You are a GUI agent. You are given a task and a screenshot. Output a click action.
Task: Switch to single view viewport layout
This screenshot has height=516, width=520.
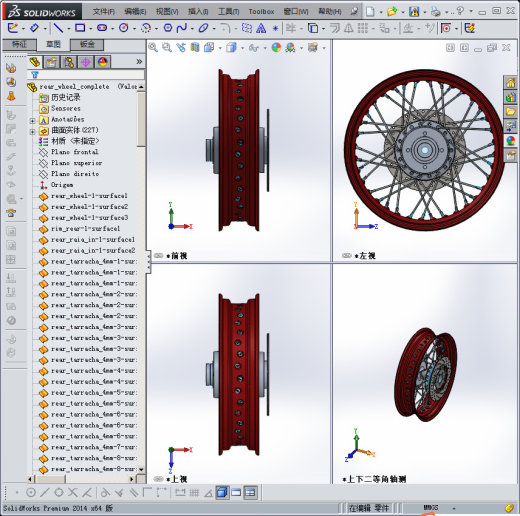click(x=222, y=492)
